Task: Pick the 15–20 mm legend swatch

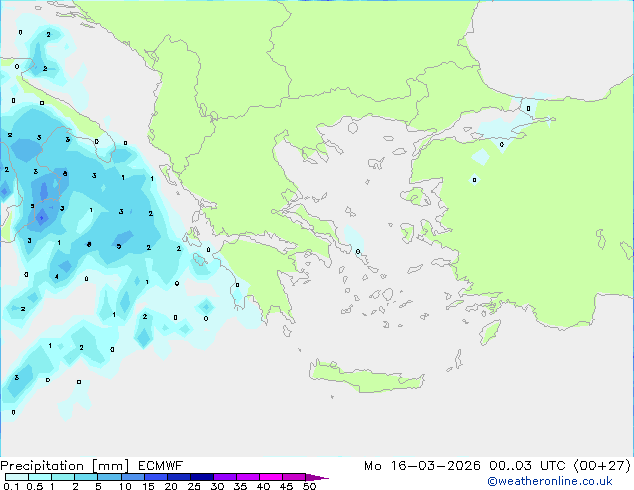Action: pyautogui.click(x=155, y=477)
